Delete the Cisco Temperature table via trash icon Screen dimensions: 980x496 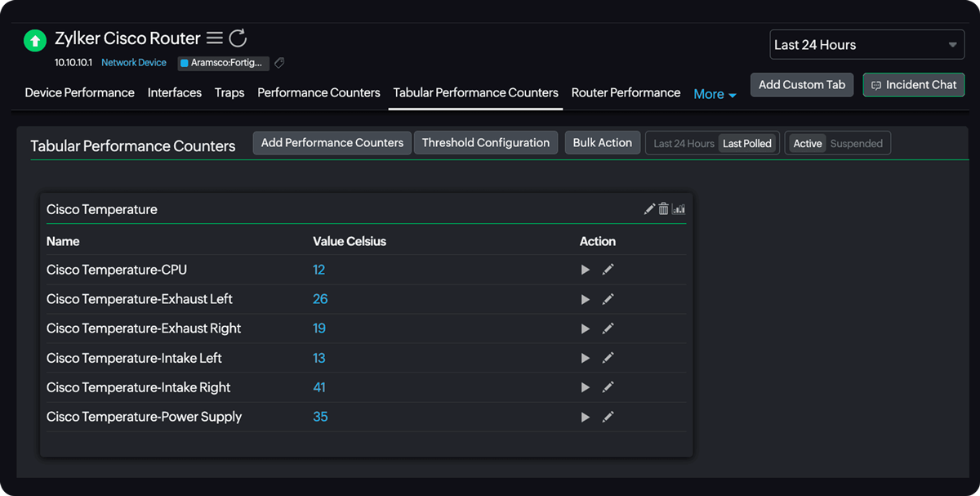point(664,209)
